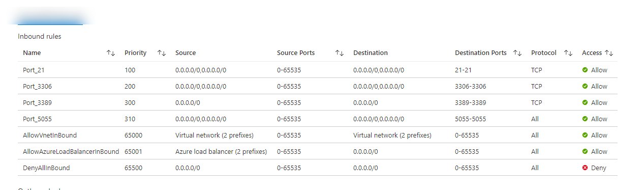Click the Virtual network (2 prefixes) source cell

click(214, 135)
